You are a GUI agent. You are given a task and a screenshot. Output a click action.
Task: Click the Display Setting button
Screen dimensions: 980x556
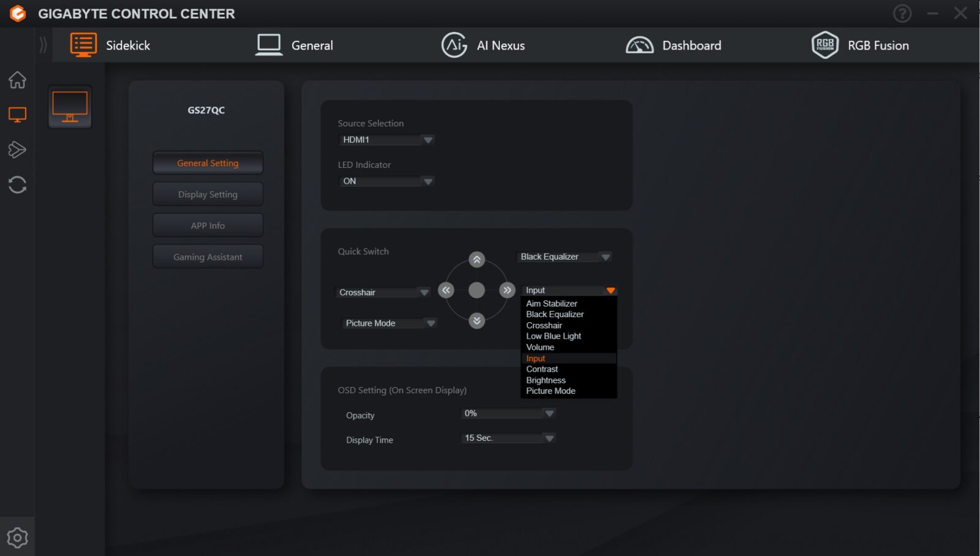pos(208,194)
